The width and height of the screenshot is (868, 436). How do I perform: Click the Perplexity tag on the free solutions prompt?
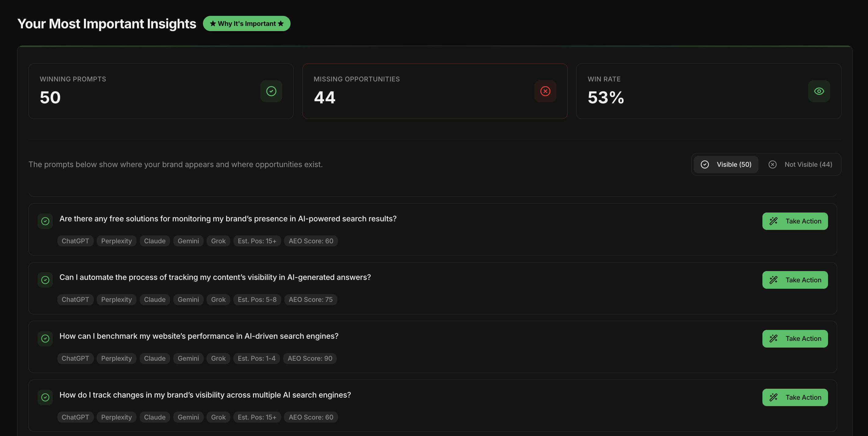(116, 241)
